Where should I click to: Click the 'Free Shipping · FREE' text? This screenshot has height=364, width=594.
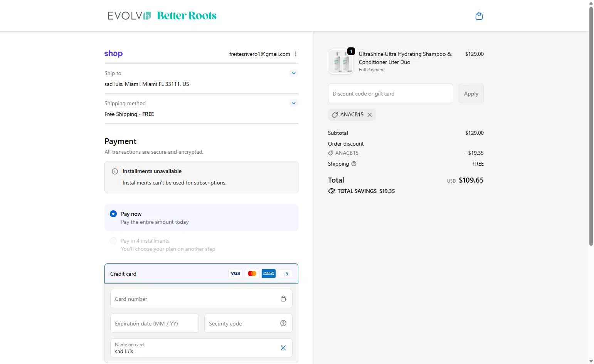[129, 114]
